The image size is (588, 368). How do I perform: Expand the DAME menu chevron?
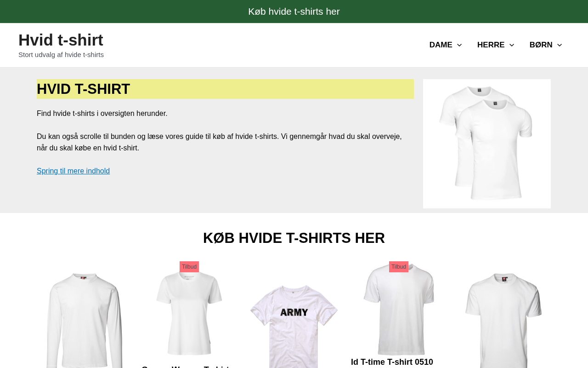tap(459, 45)
